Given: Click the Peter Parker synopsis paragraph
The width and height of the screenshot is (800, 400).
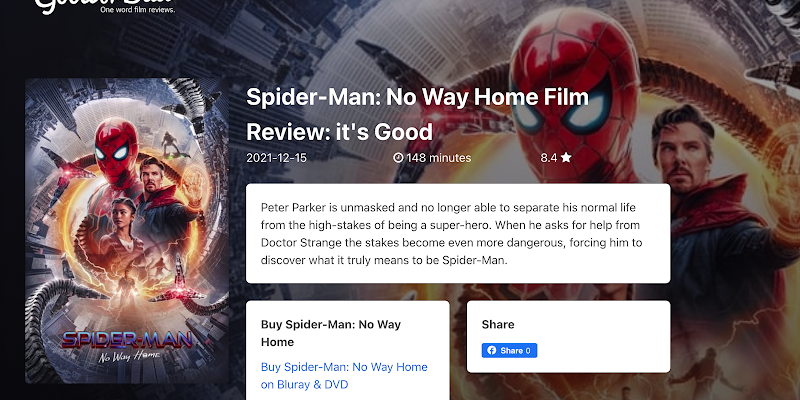Looking at the screenshot, I should [x=451, y=234].
